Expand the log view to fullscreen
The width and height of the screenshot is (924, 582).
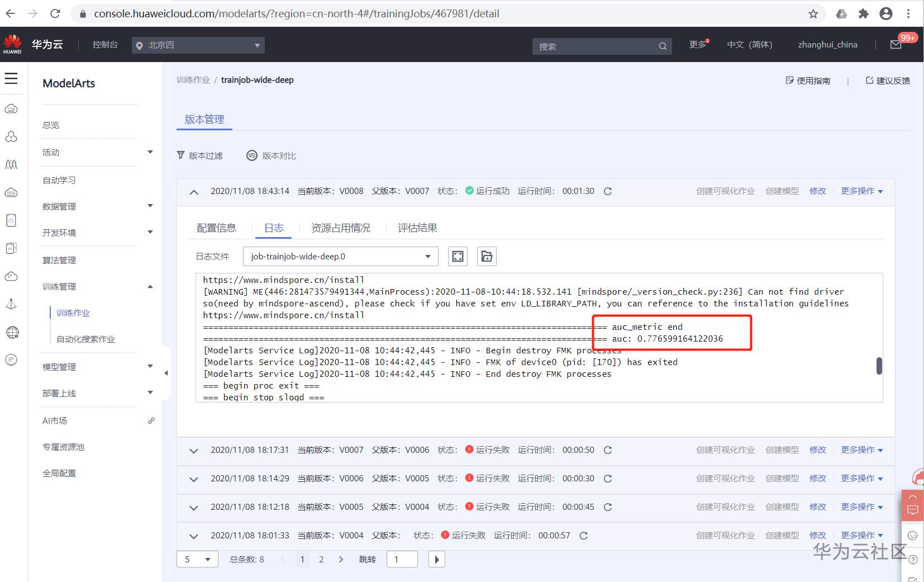tap(458, 257)
